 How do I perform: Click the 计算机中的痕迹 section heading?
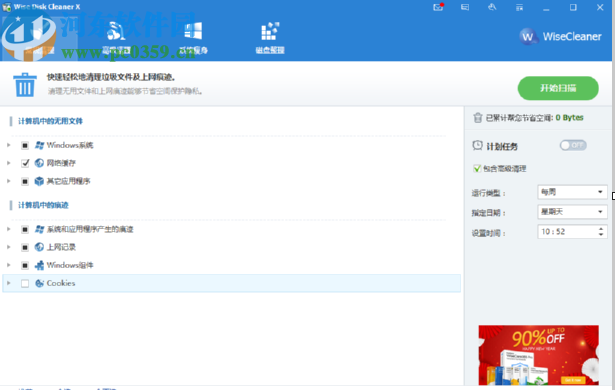[43, 205]
